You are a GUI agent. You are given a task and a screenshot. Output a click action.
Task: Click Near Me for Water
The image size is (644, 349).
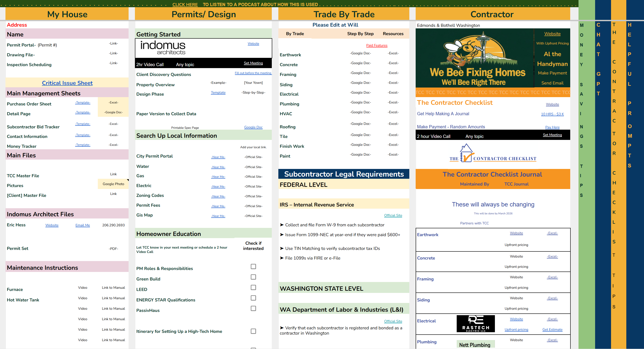coord(218,167)
